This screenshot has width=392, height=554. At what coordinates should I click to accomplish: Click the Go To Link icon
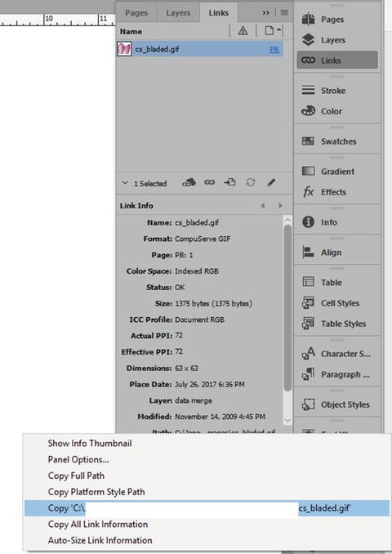click(x=230, y=182)
